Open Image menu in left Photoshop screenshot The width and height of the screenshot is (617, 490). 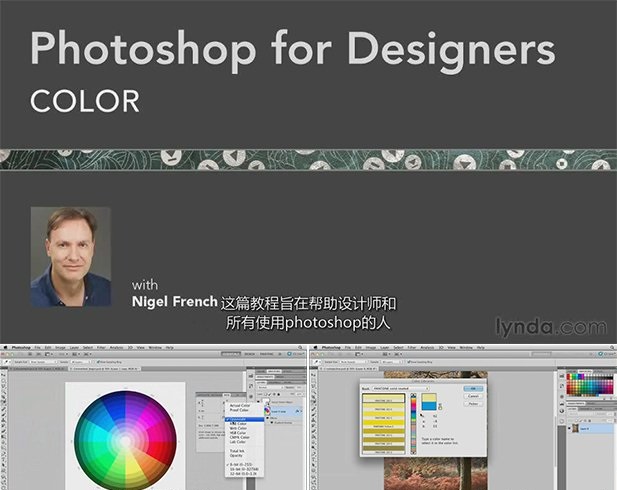click(x=61, y=348)
